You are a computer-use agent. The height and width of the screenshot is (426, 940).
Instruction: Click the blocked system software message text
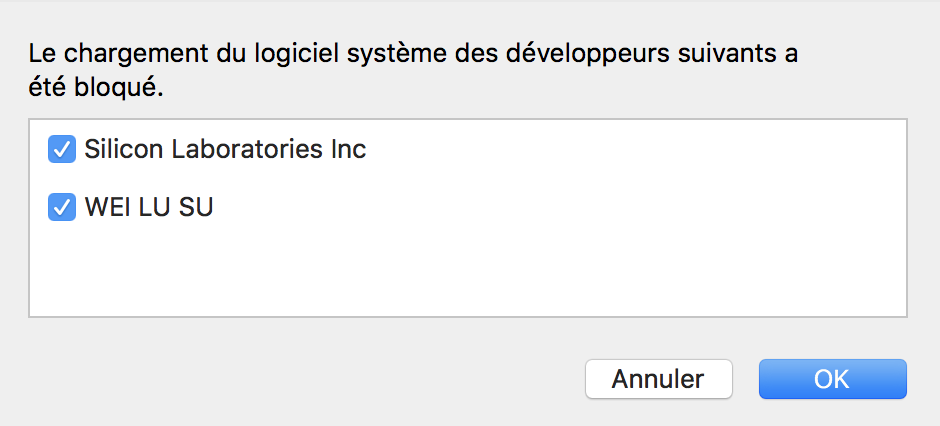click(x=412, y=53)
